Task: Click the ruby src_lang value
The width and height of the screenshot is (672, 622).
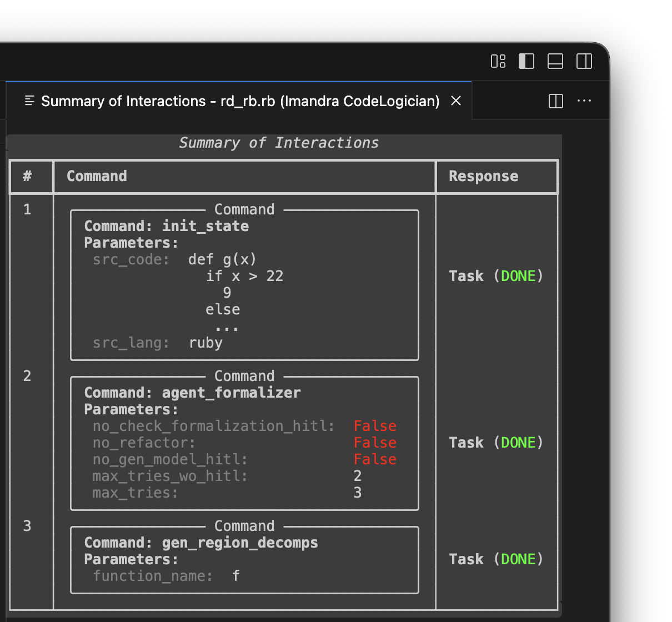Action: pos(205,343)
